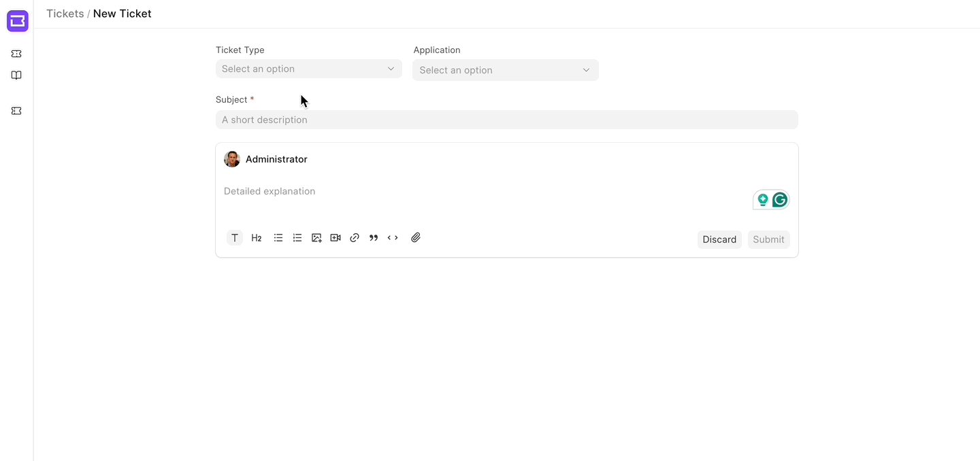Toggle blockquote formatting
The image size is (980, 461).
tap(374, 238)
